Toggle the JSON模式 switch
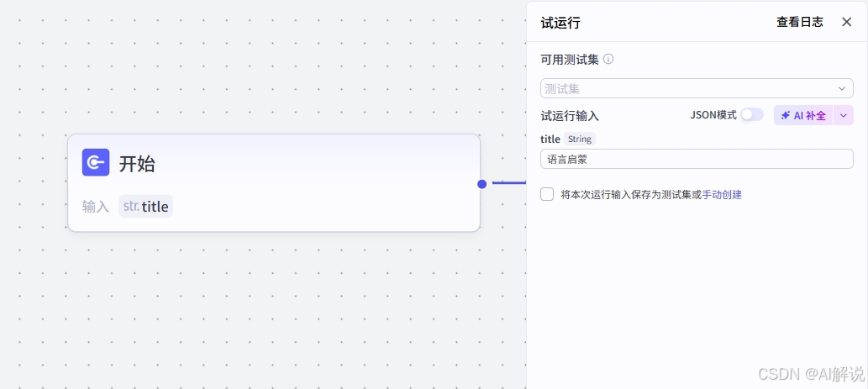 (x=752, y=115)
